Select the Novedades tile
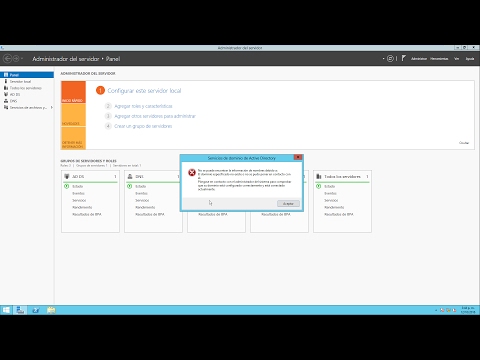 pyautogui.click(x=73, y=115)
